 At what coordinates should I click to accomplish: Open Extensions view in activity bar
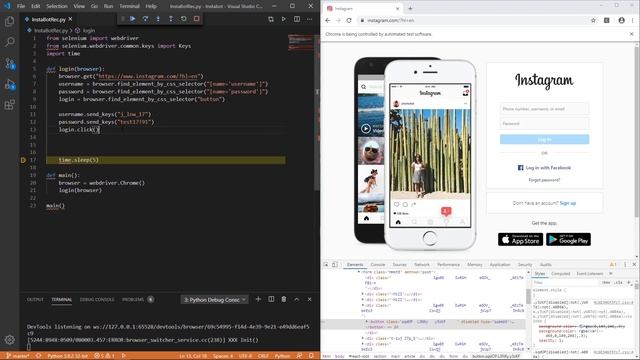click(x=9, y=105)
